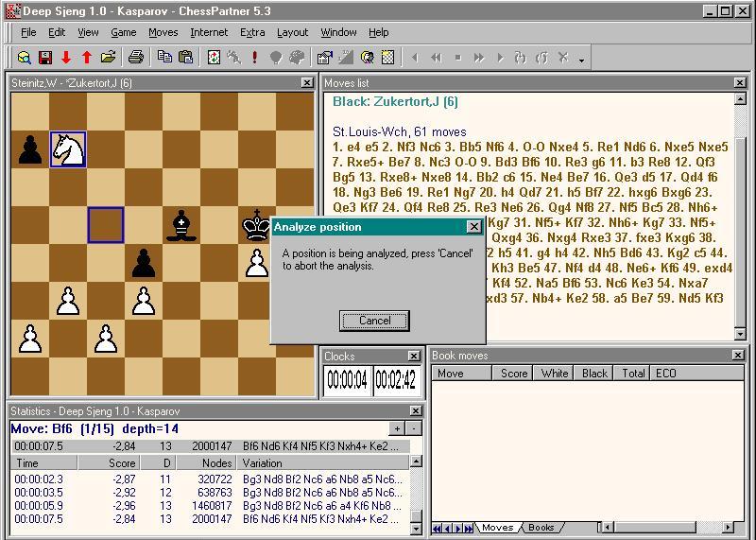The width and height of the screenshot is (756, 540).
Task: Click the copy icon in toolbar
Action: (164, 58)
